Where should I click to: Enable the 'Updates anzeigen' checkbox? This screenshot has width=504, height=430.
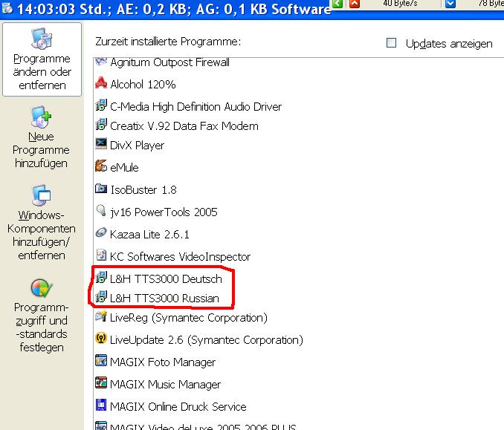point(391,43)
